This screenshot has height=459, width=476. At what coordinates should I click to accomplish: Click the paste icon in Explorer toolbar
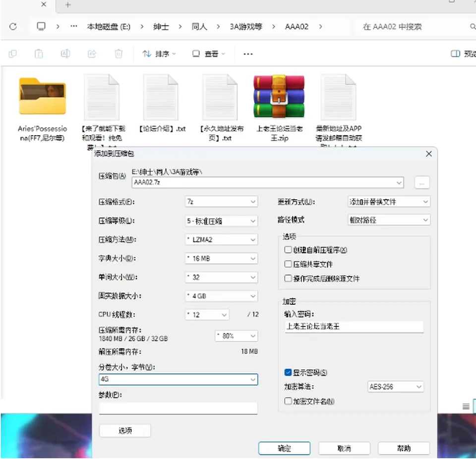[x=39, y=54]
